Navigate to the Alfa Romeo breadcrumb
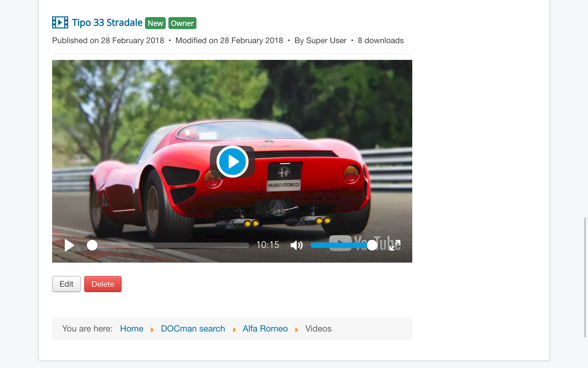 [x=265, y=329]
